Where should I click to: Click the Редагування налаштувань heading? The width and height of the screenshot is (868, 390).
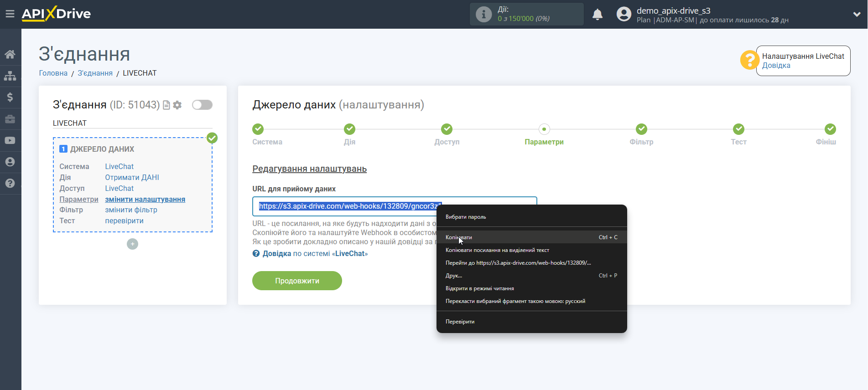click(x=309, y=169)
